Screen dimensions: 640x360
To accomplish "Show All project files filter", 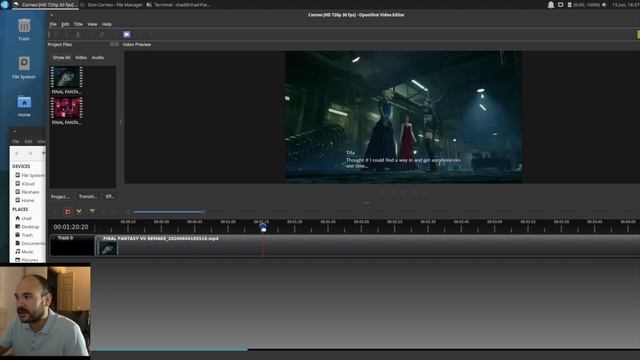I will [x=61, y=58].
